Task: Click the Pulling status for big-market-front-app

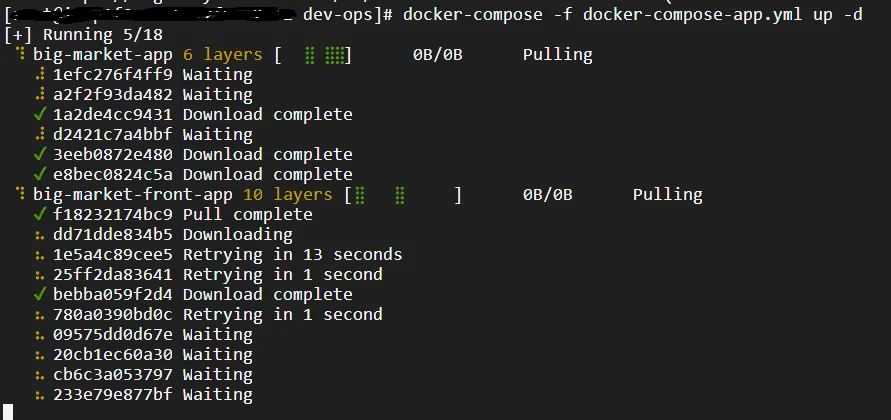Action: click(667, 194)
